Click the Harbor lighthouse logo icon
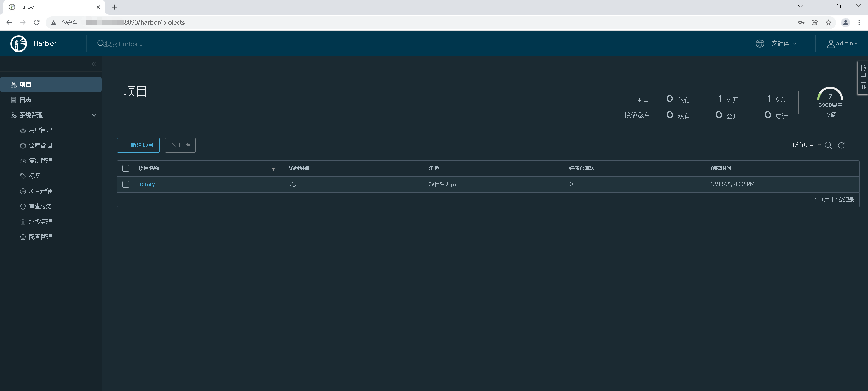 pyautogui.click(x=19, y=44)
